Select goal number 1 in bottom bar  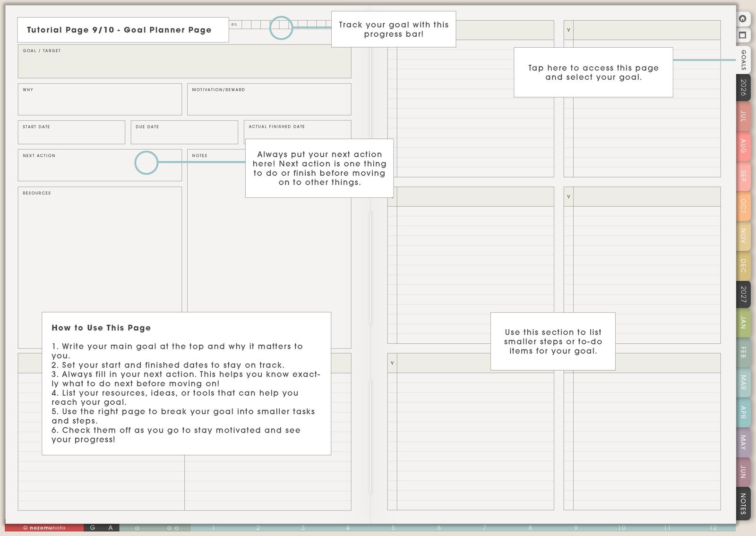214,528
